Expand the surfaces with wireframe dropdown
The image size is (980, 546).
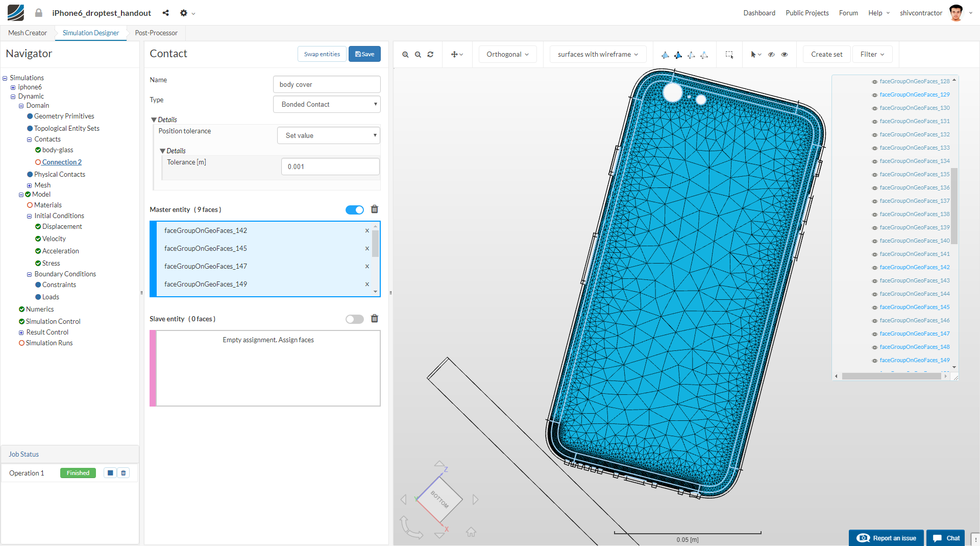pos(598,54)
